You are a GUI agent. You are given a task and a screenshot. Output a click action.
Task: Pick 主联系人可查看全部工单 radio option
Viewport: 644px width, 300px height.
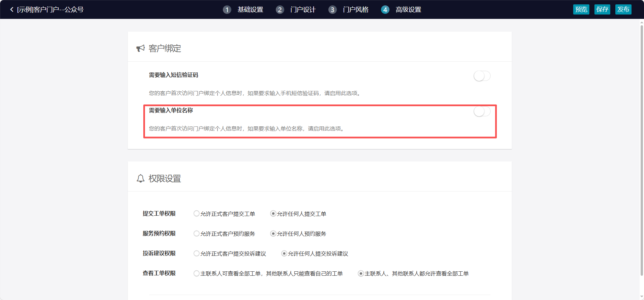coord(197,273)
